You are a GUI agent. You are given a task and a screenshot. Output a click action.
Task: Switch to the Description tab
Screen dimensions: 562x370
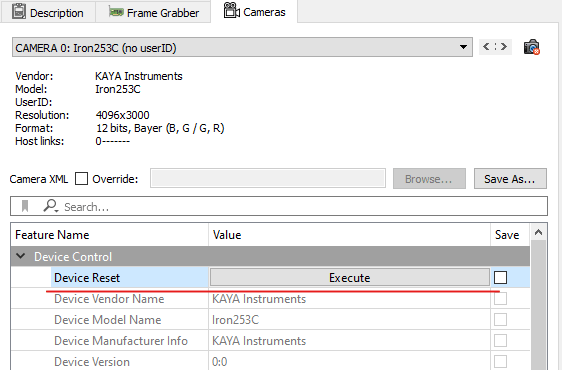tap(48, 12)
